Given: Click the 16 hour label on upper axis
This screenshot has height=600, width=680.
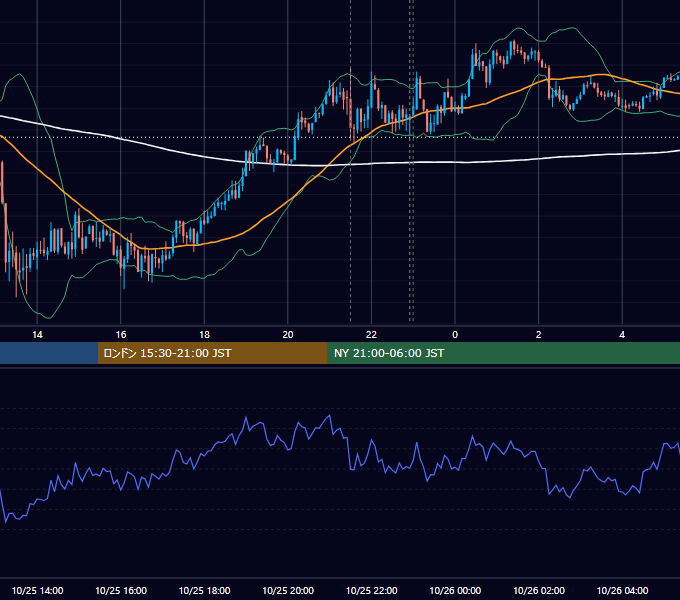Looking at the screenshot, I should (x=121, y=335).
